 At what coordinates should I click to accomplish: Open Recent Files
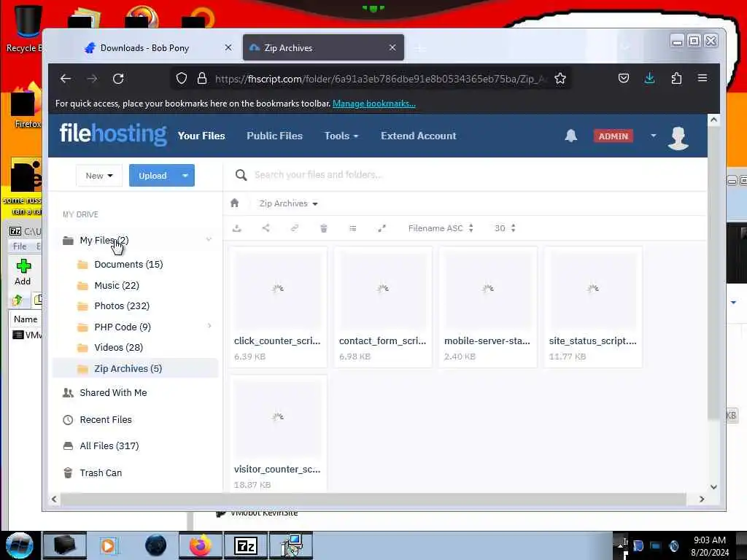tap(106, 419)
